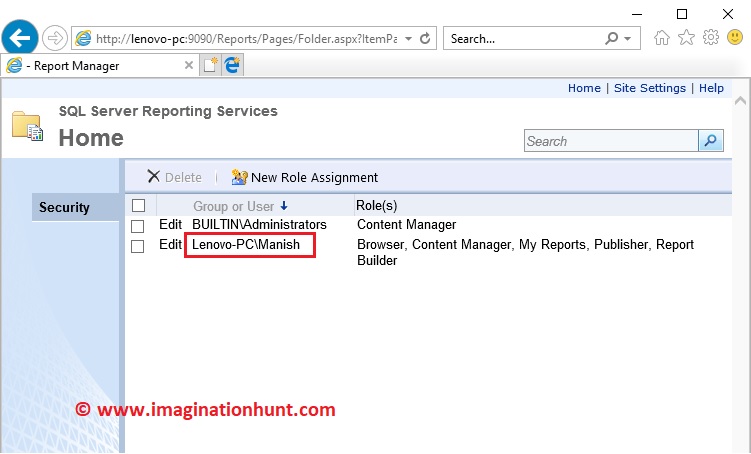Click the IE icon on Report Manager tab
Screen dimensions: 751x454
14,65
